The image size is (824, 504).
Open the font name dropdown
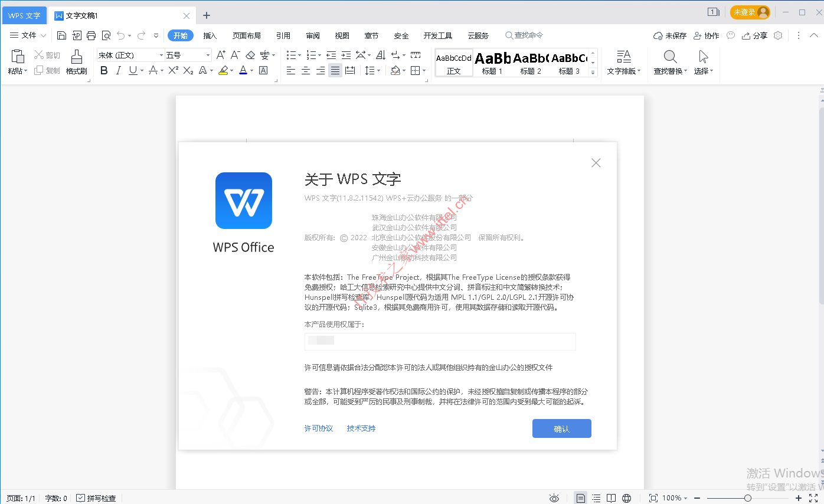tap(161, 55)
